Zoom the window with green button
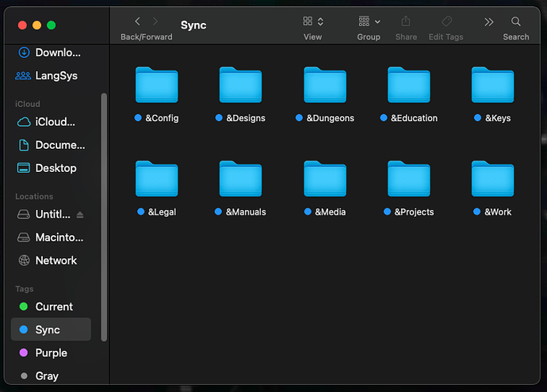Image resolution: width=547 pixels, height=392 pixels. click(x=52, y=25)
